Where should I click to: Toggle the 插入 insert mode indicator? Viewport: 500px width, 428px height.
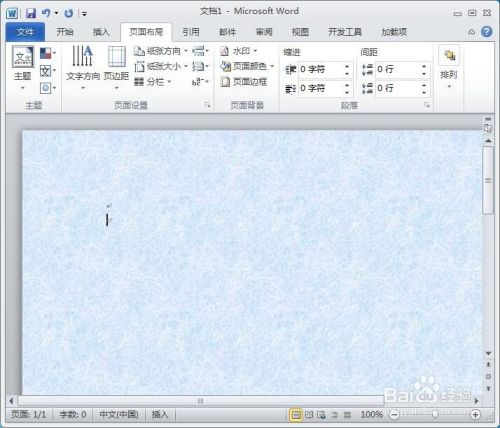click(x=160, y=414)
